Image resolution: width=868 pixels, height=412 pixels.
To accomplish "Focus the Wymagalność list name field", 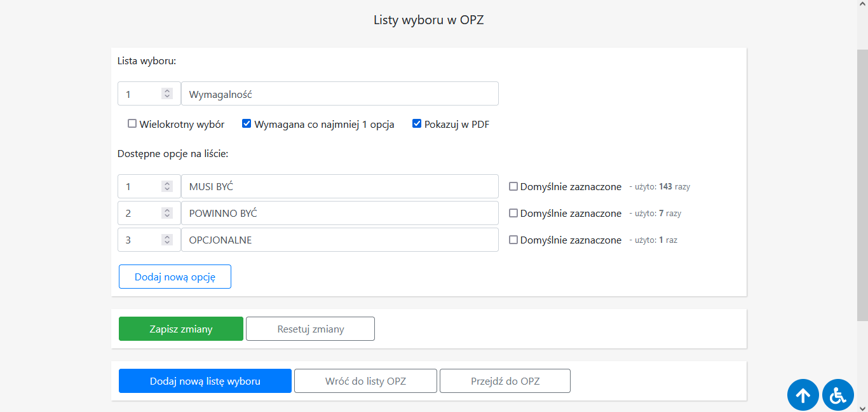I will click(340, 93).
